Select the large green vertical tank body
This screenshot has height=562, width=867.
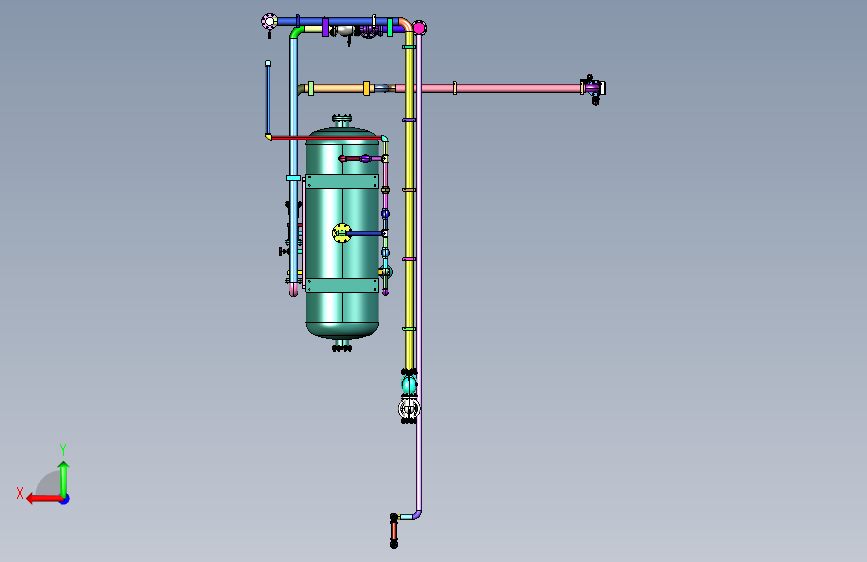click(x=342, y=232)
